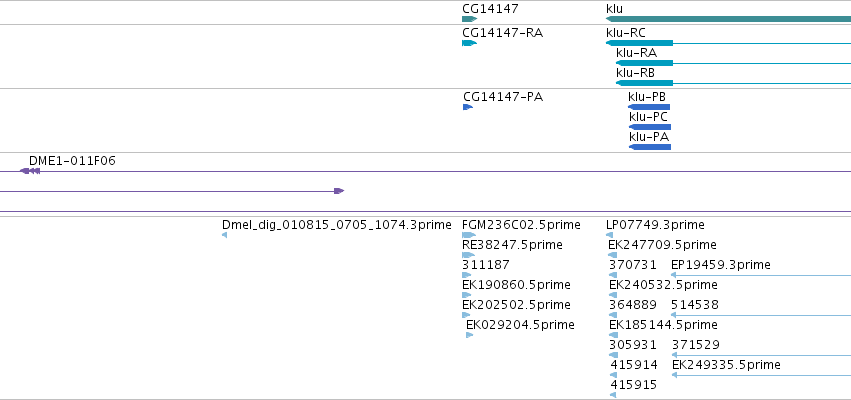Click the RE38247.5prime EST feature label

(512, 245)
